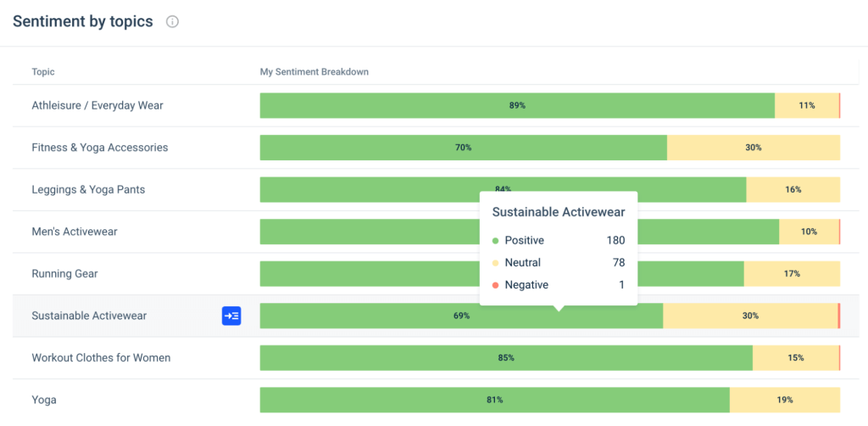
Task: Click the Yoga topic row
Action: coord(43,400)
